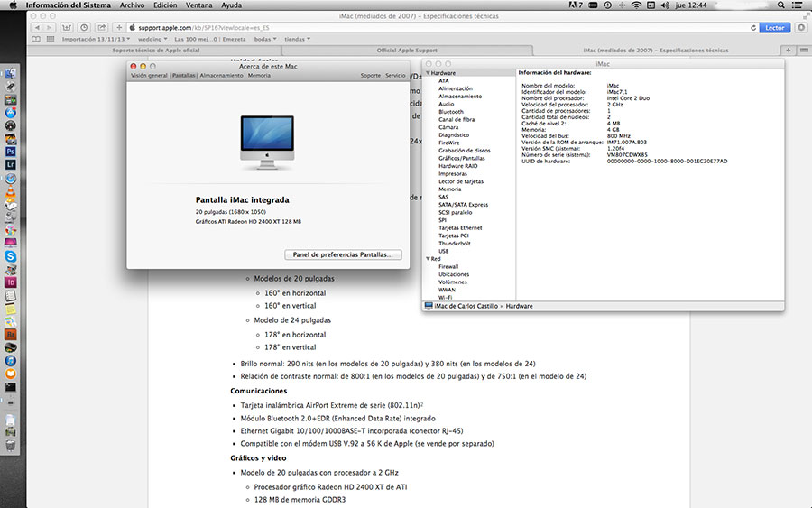
Task: Open the Trash in the Dock
Action: point(10,446)
